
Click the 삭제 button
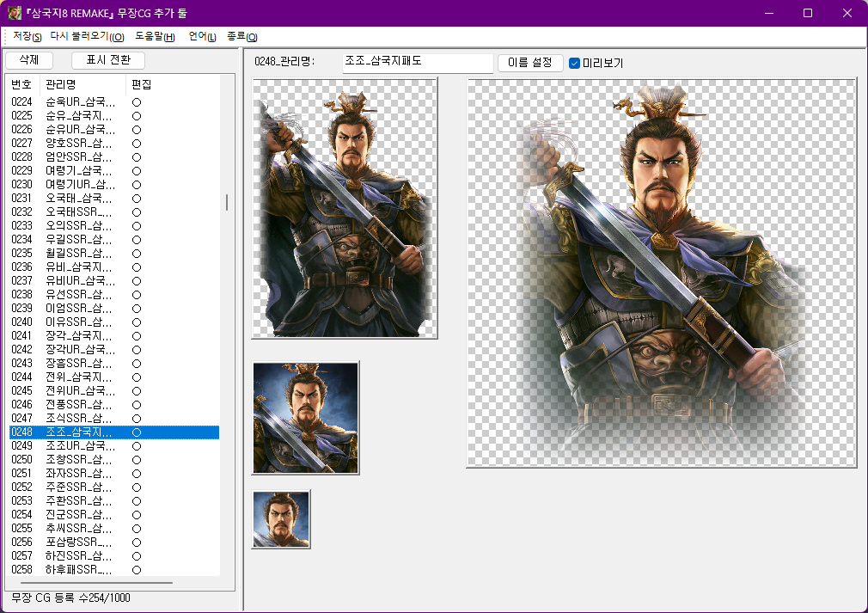tap(28, 60)
